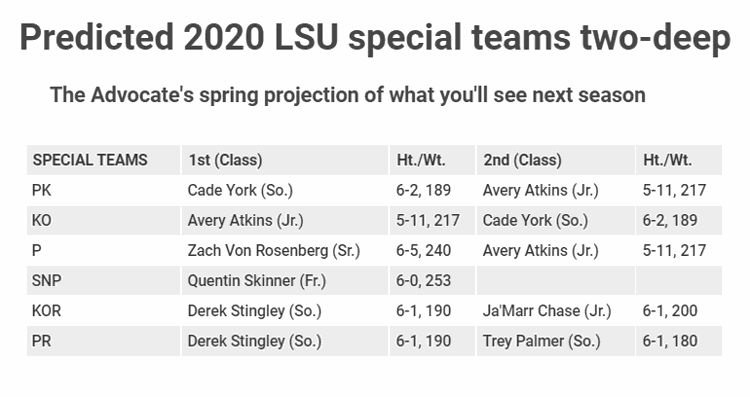Select the 6-1, 180 cell in PR row

tap(670, 341)
